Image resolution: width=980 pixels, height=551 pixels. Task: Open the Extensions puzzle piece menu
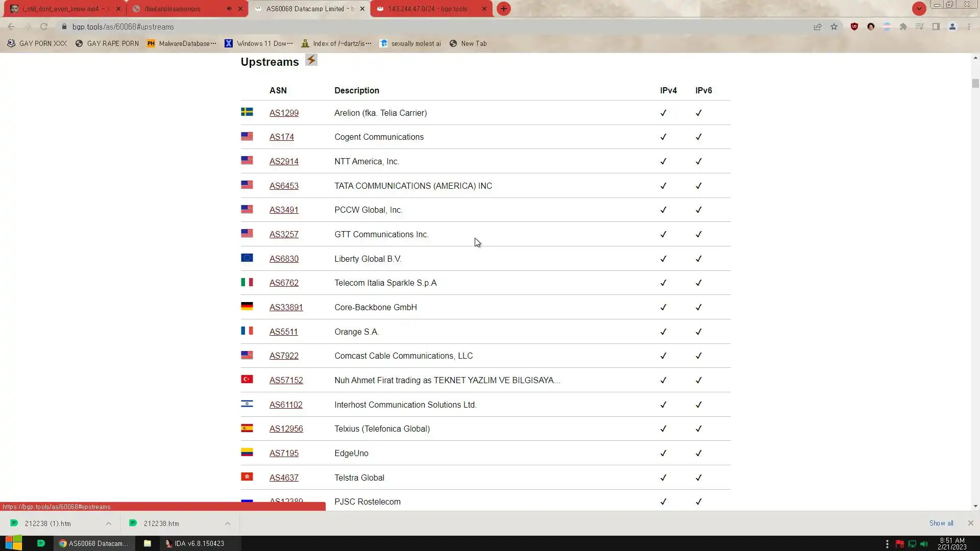click(x=903, y=27)
